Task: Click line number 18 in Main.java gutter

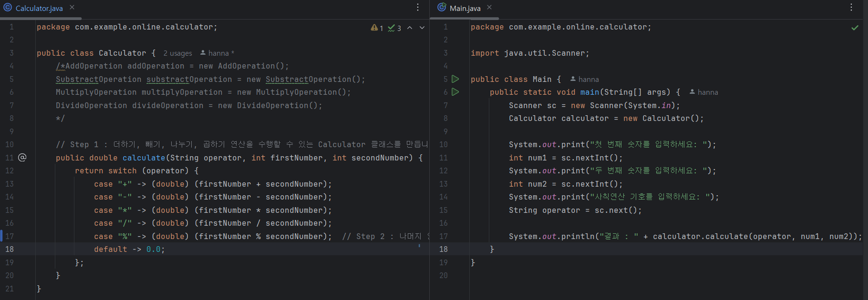Action: coord(444,249)
